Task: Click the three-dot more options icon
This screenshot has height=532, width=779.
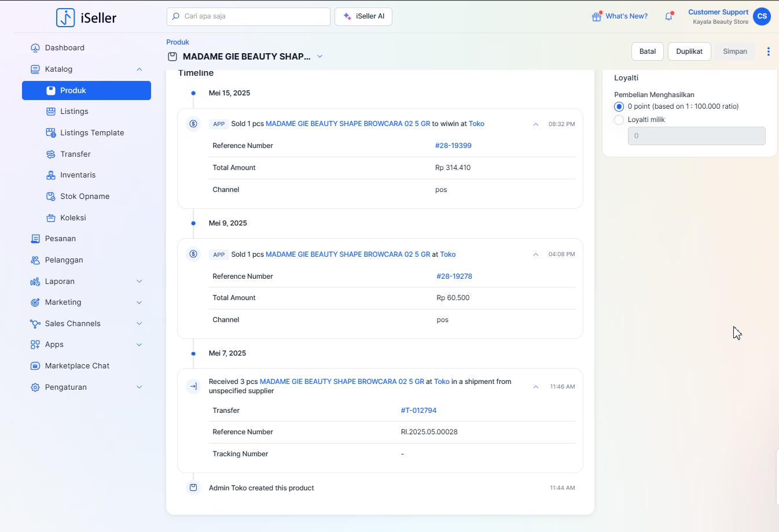Action: point(768,51)
